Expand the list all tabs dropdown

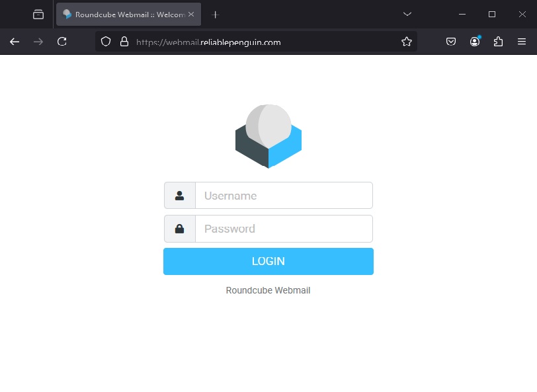(x=407, y=14)
